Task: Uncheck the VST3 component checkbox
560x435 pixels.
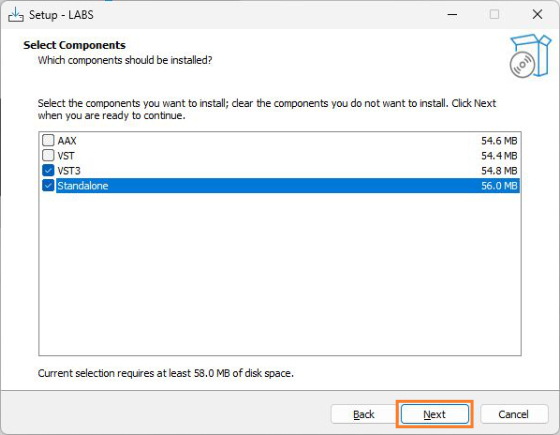Action: (48, 170)
